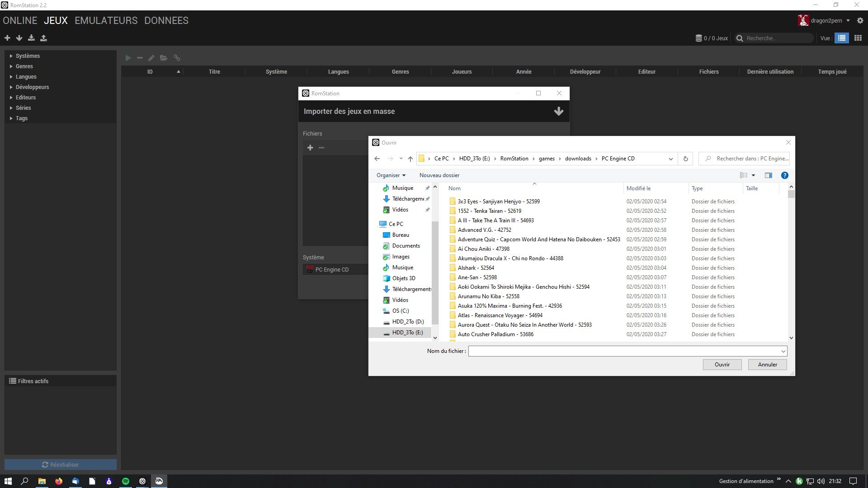Open the address bar history dropdown

pos(670,159)
